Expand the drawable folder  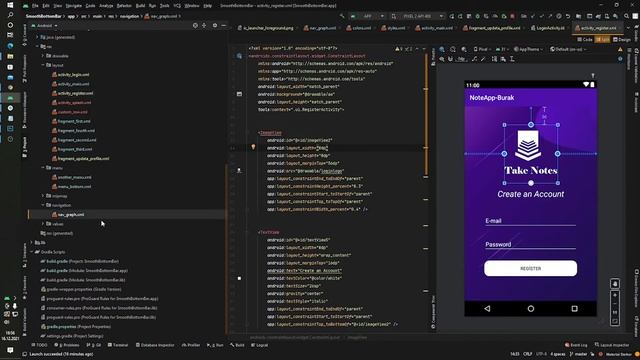(x=43, y=56)
